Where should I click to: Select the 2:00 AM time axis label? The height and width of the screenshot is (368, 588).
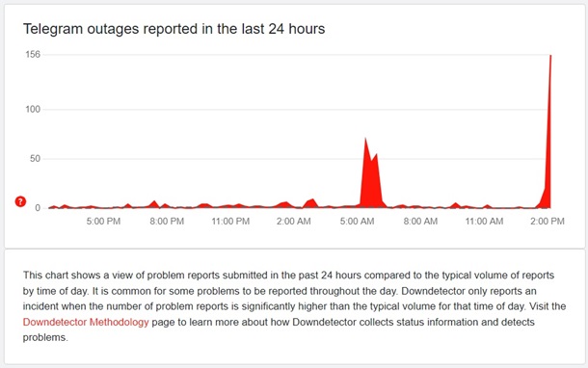[x=294, y=222]
